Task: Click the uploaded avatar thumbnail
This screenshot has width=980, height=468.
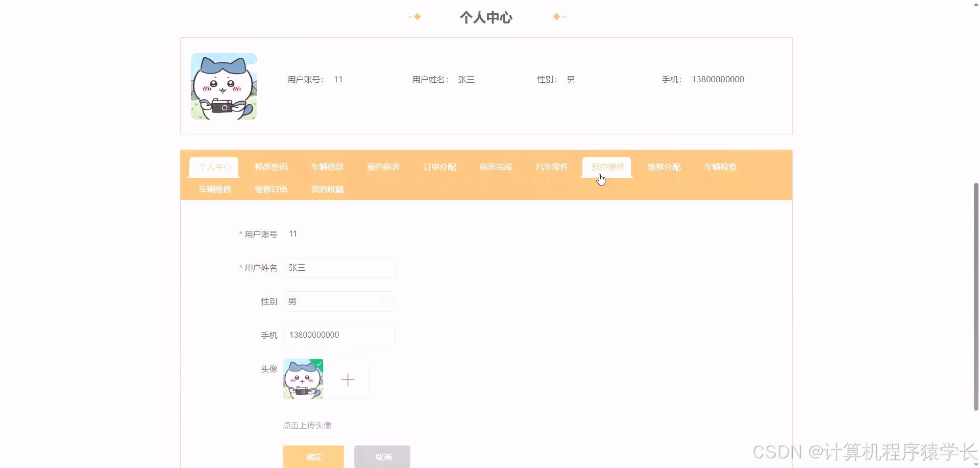Action: (303, 379)
